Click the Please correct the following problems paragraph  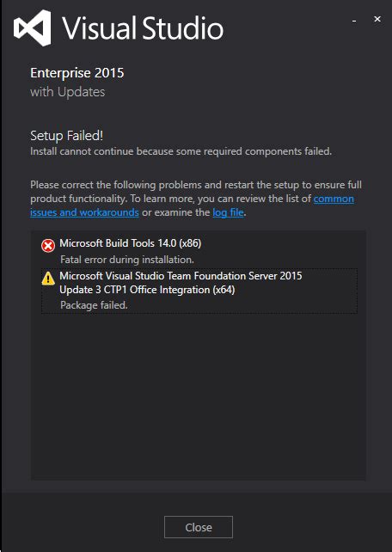pyautogui.click(x=196, y=199)
